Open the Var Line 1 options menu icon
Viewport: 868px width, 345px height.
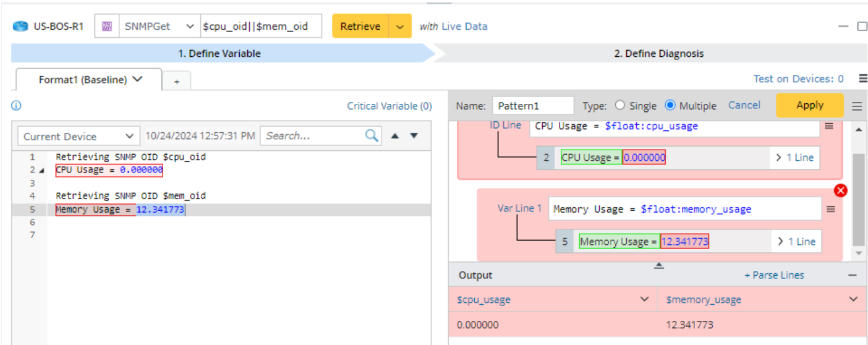coord(831,209)
